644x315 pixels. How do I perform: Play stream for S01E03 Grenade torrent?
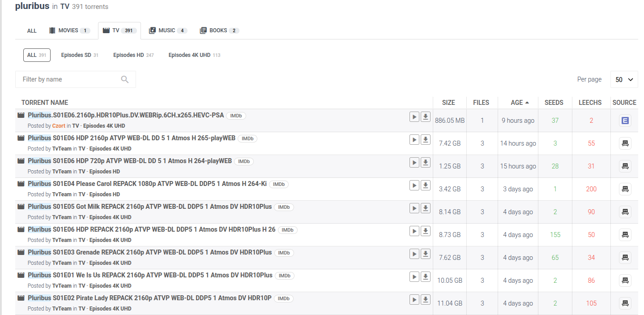tap(414, 254)
